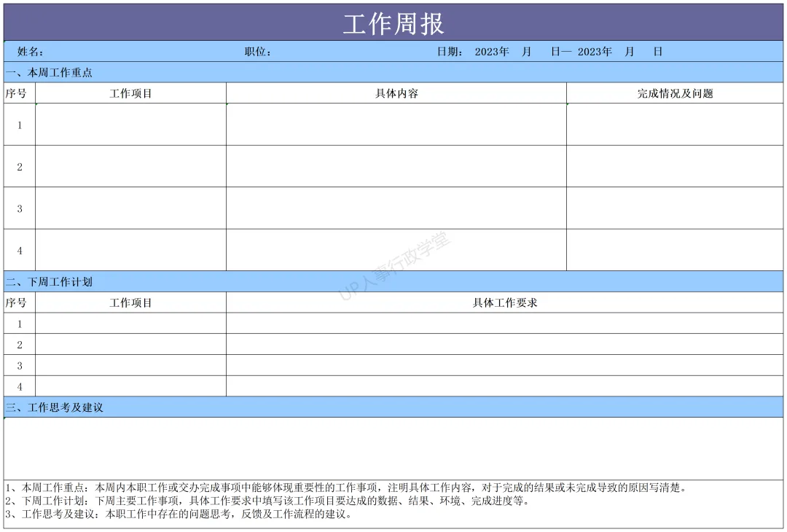787x532 pixels.
Task: Select note line 1、本周工作重点 explanation
Action: pyautogui.click(x=346, y=488)
